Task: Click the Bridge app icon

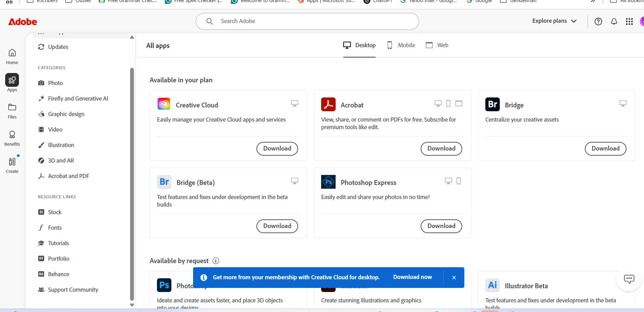Action: coord(493,104)
